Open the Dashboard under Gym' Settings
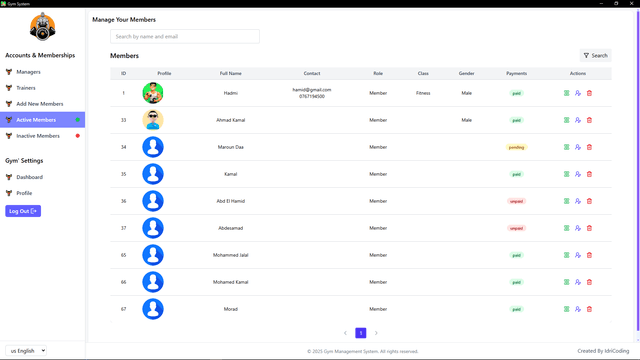This screenshot has height=360, width=640. [42, 177]
